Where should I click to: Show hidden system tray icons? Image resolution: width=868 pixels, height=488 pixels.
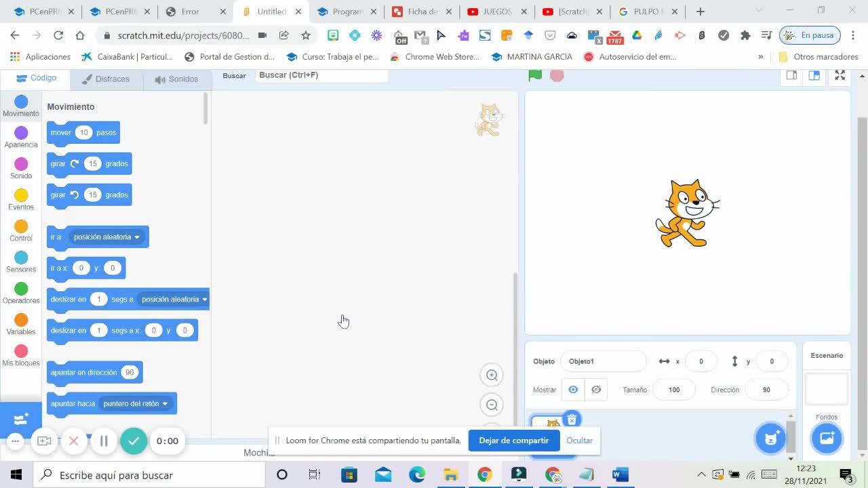(x=701, y=474)
